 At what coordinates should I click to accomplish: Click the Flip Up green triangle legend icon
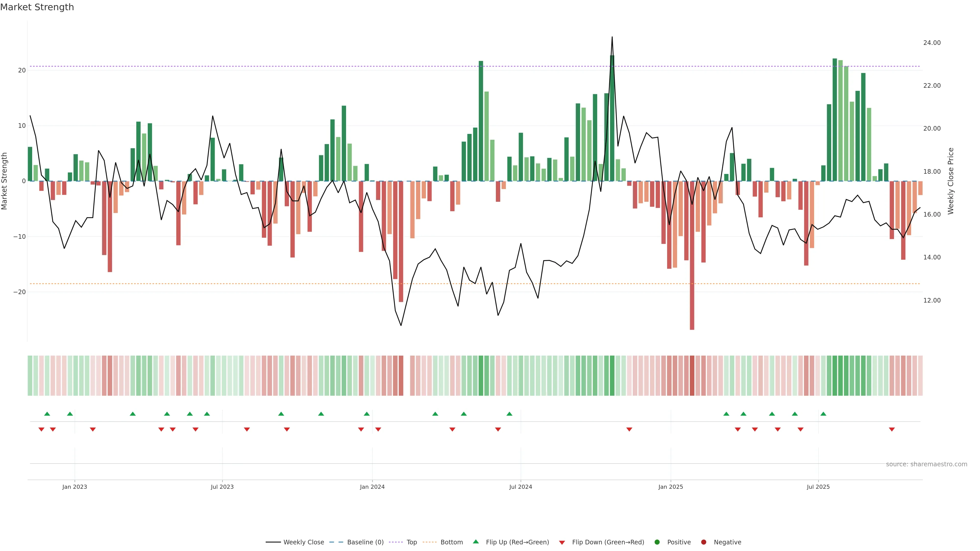pos(475,542)
